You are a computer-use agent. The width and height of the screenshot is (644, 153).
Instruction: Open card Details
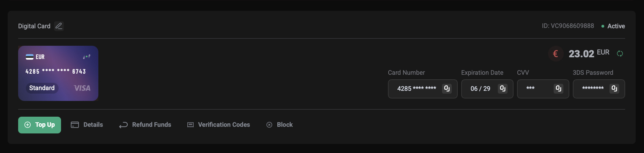pyautogui.click(x=87, y=125)
